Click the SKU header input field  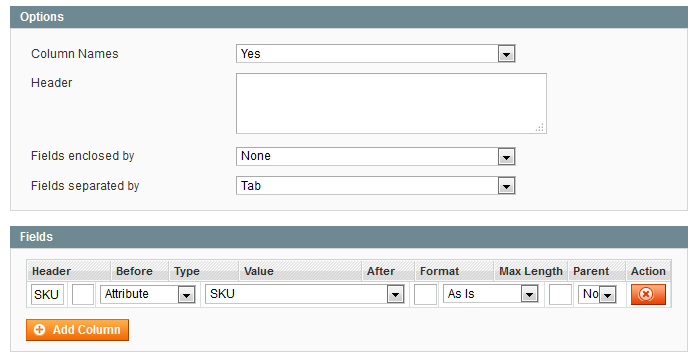(47, 295)
